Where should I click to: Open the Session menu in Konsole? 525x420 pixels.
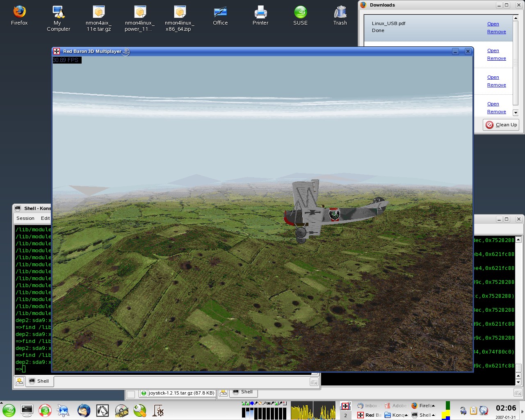tap(25, 218)
